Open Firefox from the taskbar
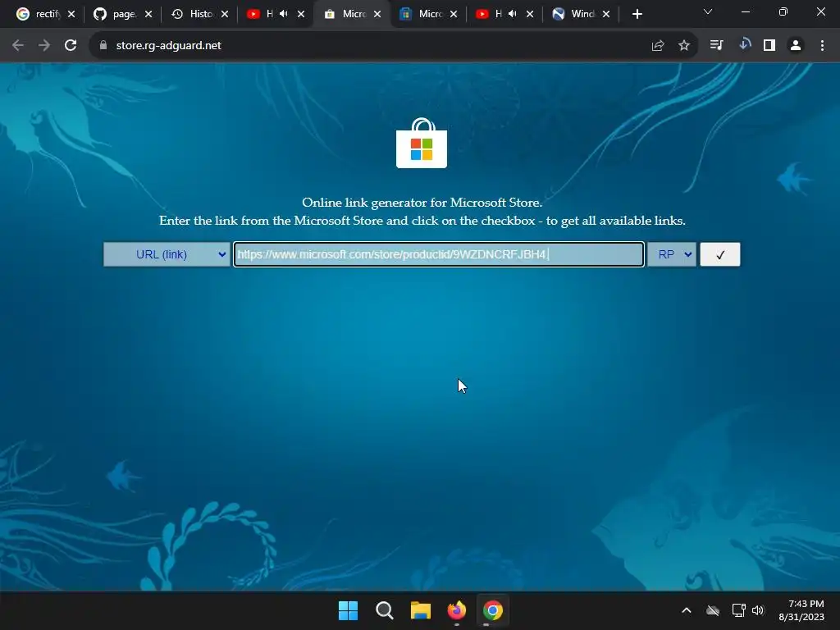Screen dimensions: 840x630 click(x=456, y=610)
